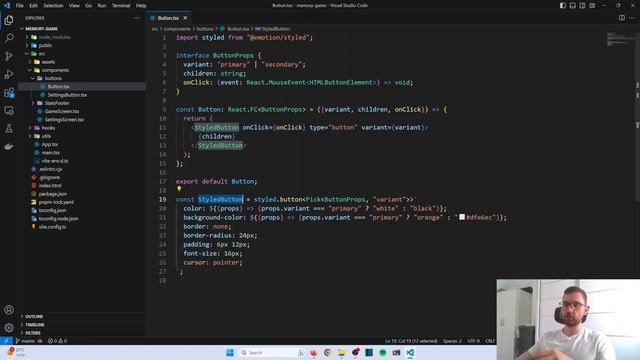This screenshot has height=360, width=640.
Task: Open the Accounts menu icon
Action: click(9, 310)
